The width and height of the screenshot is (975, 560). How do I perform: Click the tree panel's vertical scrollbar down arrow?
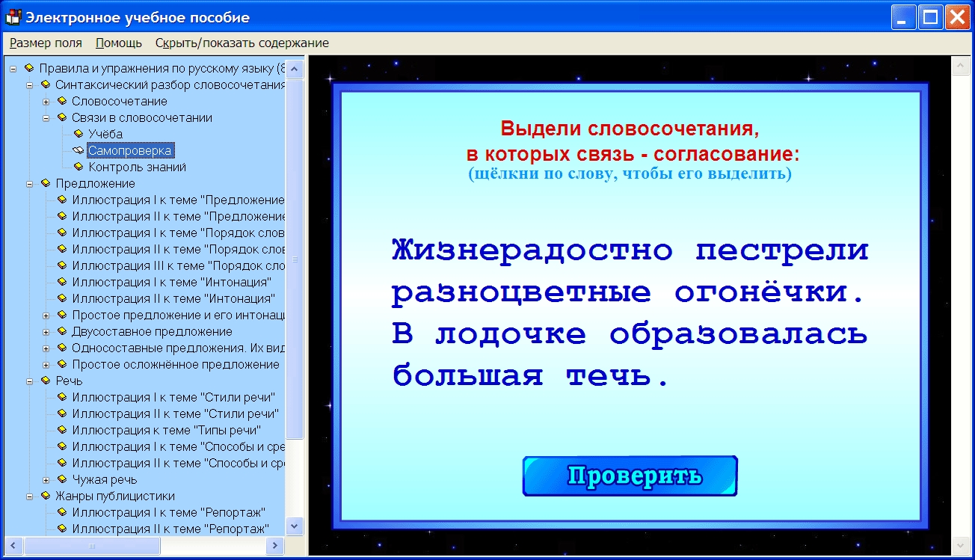[295, 526]
